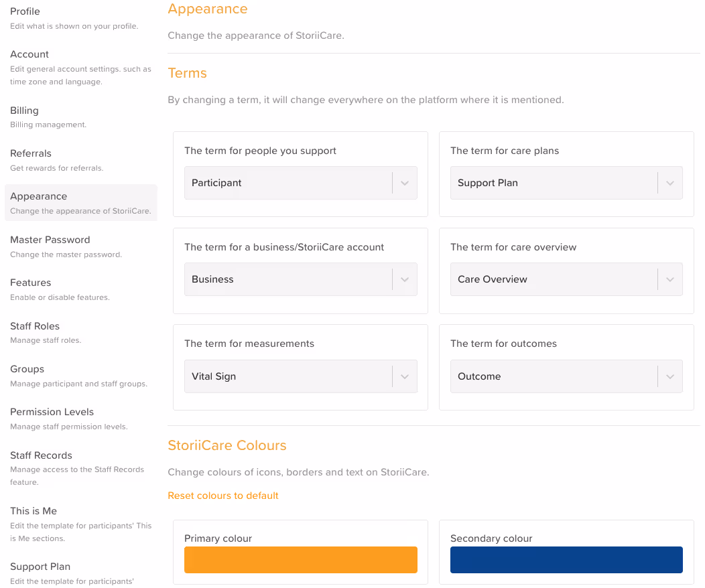Click 'The term for outcomes' label
This screenshot has height=588, width=705.
pyautogui.click(x=503, y=344)
